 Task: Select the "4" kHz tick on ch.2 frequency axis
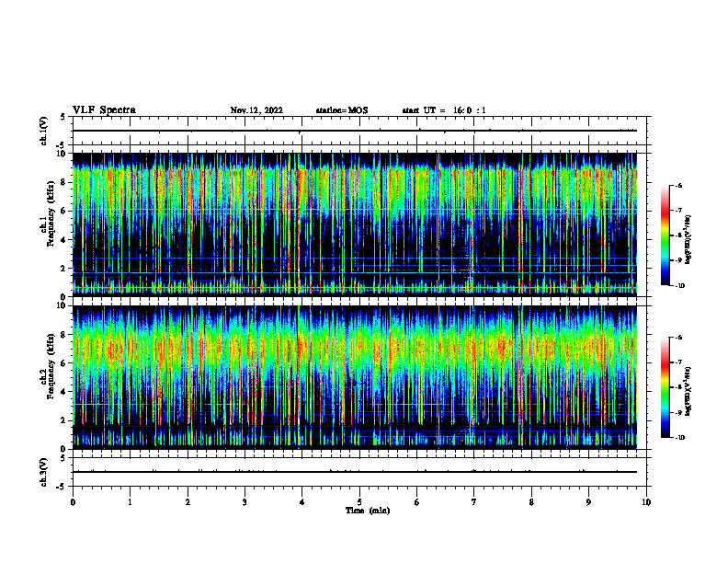[x=64, y=392]
